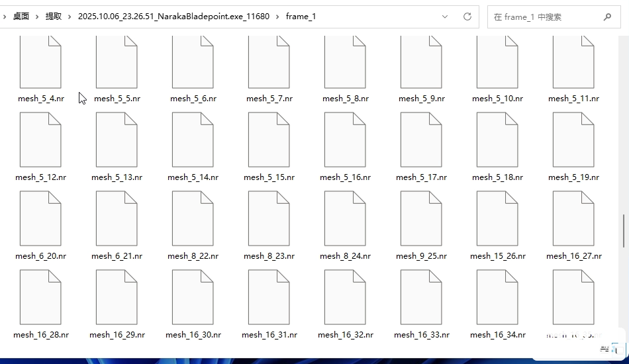
Task: Refresh the frame_1 folder view
Action: [467, 17]
